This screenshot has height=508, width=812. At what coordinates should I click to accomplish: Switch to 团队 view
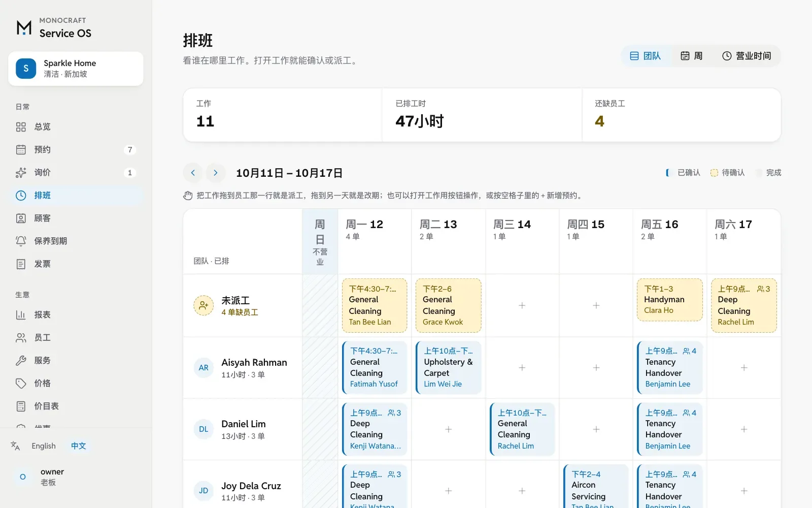click(646, 56)
